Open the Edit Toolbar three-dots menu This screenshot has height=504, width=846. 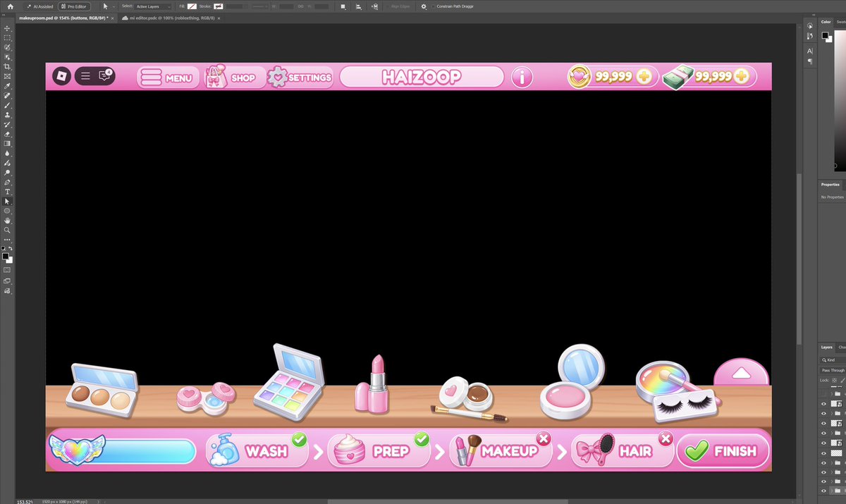click(7, 240)
